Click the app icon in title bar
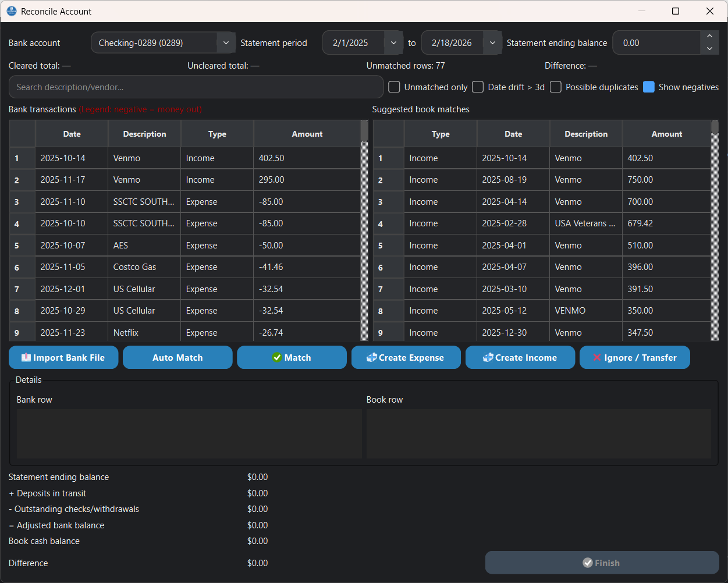Viewport: 728px width, 583px height. (x=12, y=11)
